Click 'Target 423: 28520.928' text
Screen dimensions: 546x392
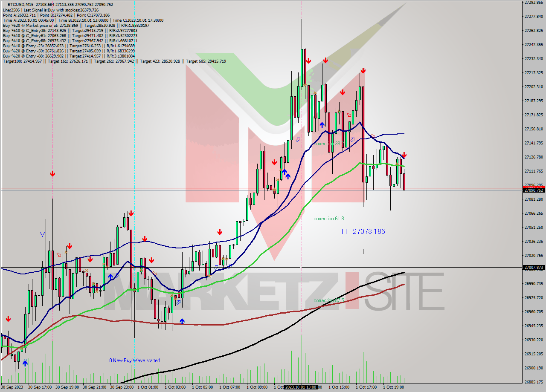click(160, 61)
